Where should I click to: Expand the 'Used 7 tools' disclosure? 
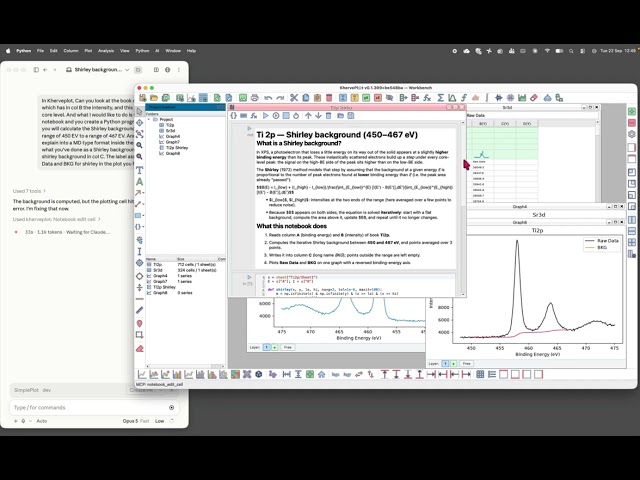click(29, 191)
